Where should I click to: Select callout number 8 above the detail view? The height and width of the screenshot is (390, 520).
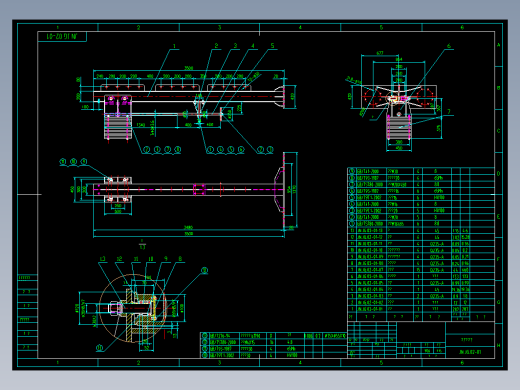tap(180, 259)
